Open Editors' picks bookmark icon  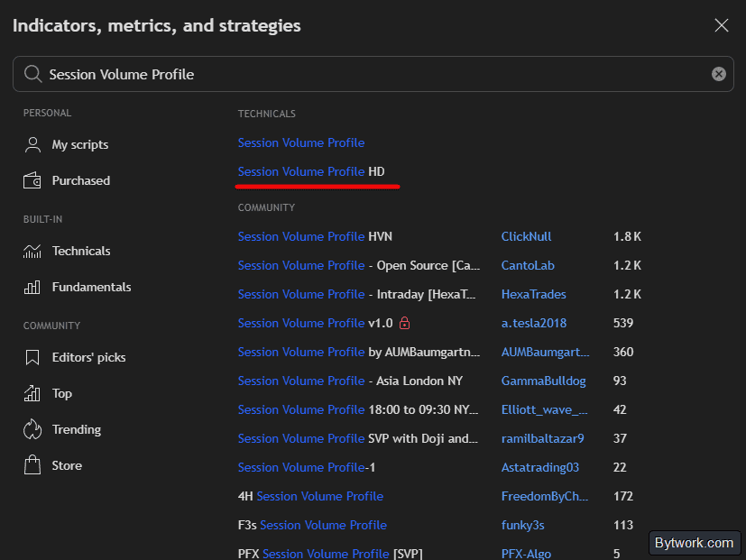coord(32,357)
